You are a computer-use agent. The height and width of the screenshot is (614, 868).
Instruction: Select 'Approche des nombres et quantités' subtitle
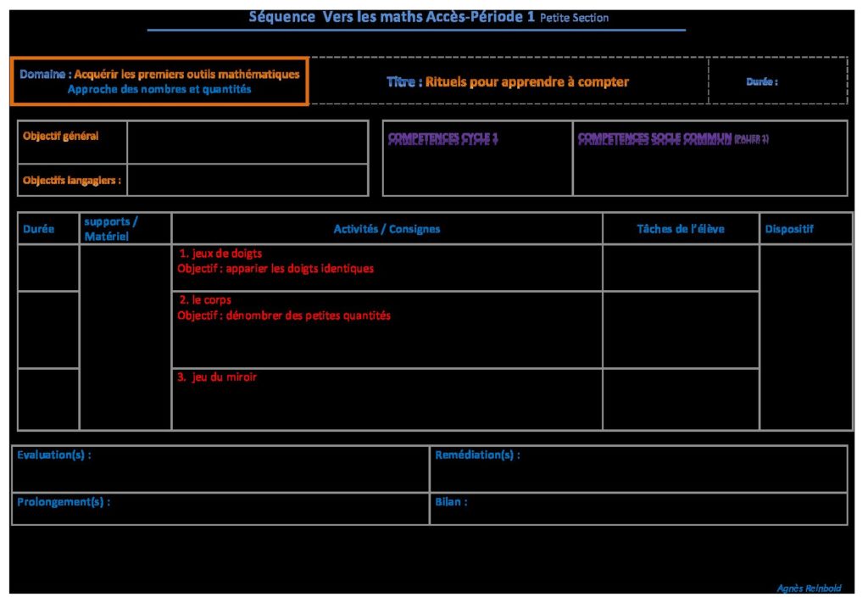pyautogui.click(x=159, y=89)
